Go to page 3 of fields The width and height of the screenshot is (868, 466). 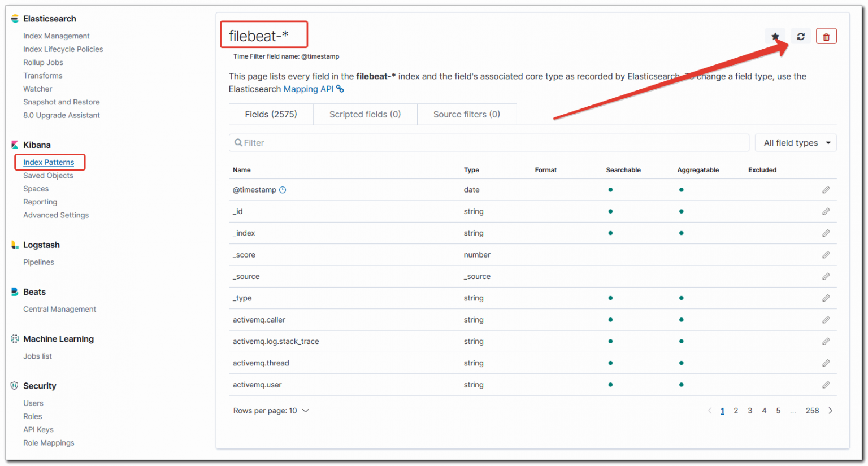(750, 411)
